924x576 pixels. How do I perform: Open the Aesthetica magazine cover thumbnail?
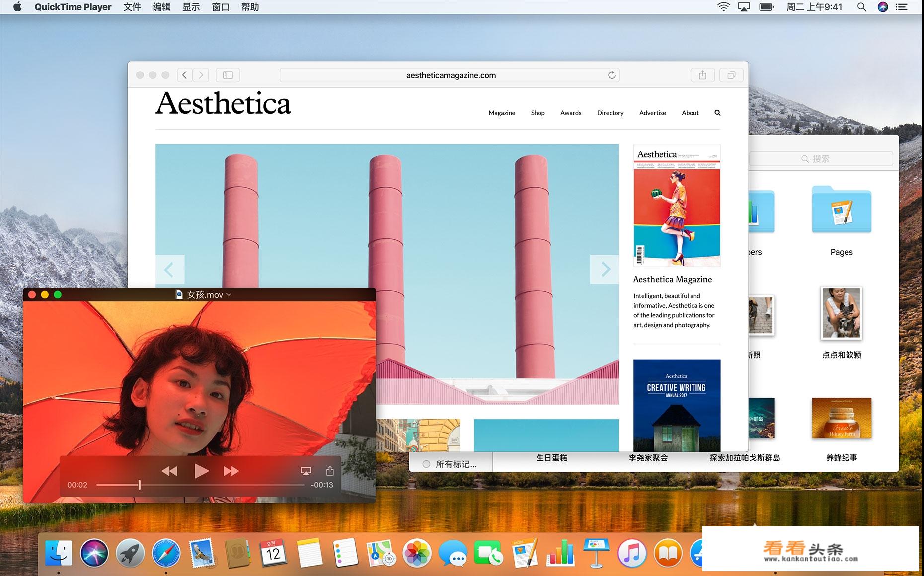[677, 206]
